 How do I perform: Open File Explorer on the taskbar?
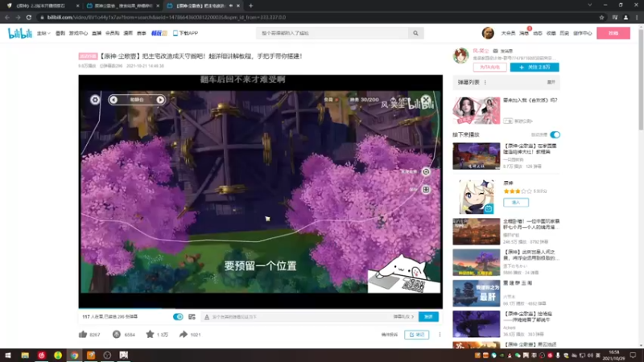tap(25, 356)
